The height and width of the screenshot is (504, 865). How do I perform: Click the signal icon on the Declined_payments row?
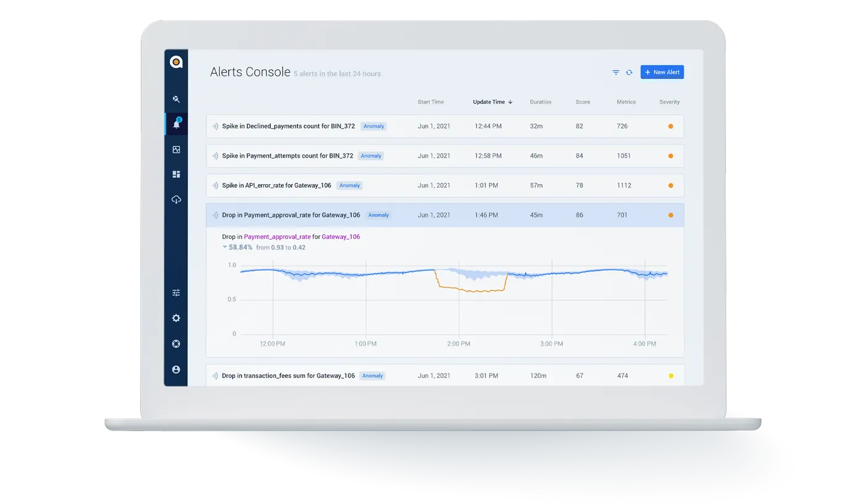[215, 126]
